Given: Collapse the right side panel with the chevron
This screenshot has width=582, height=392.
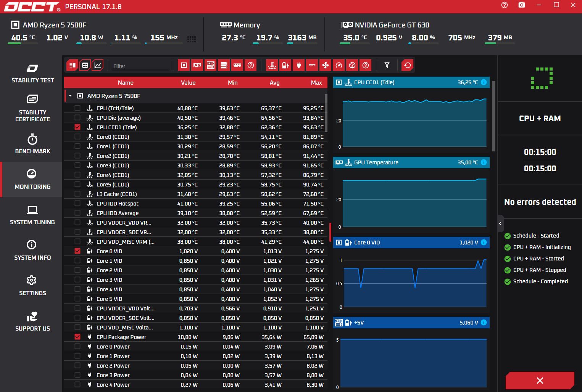Looking at the screenshot, I should [500, 223].
